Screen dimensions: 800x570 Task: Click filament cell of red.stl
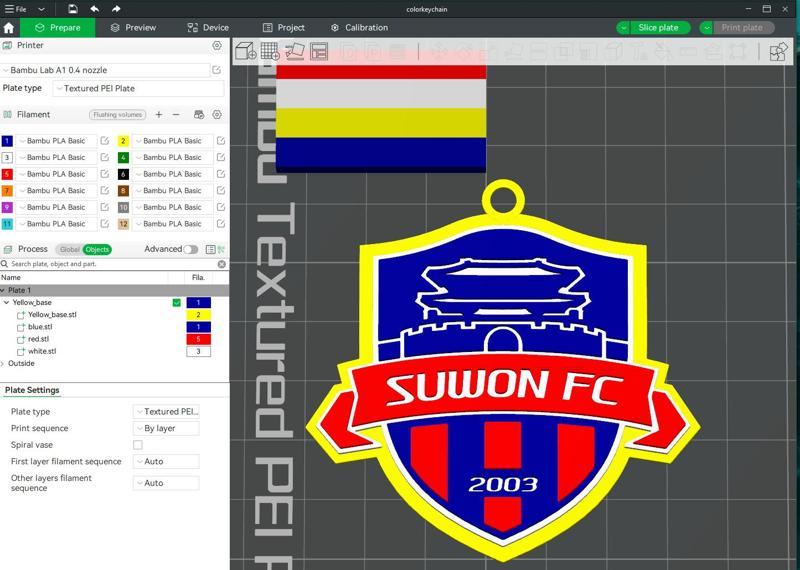point(198,339)
